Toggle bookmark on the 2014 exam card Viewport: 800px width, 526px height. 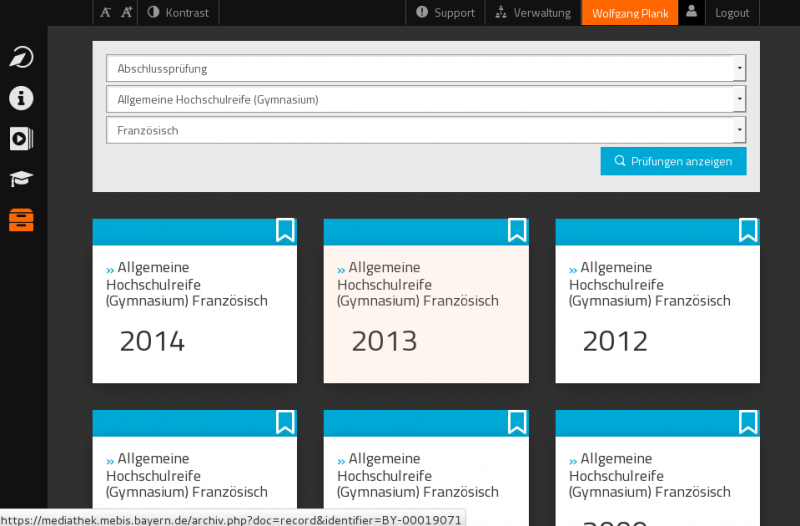click(x=285, y=230)
